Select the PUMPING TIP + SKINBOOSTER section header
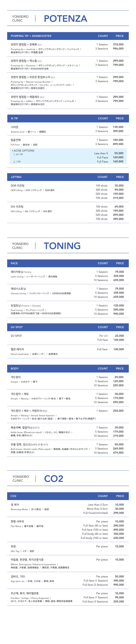The width and height of the screenshot is (136, 644). pos(31,36)
